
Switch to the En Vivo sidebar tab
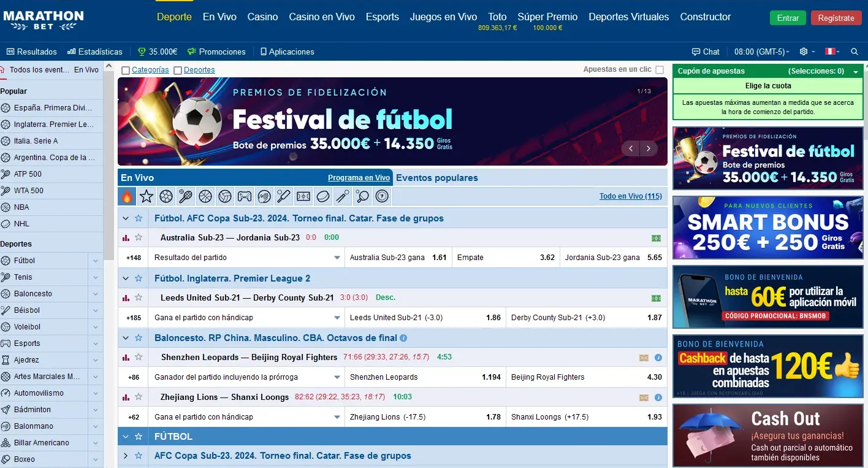[86, 70]
